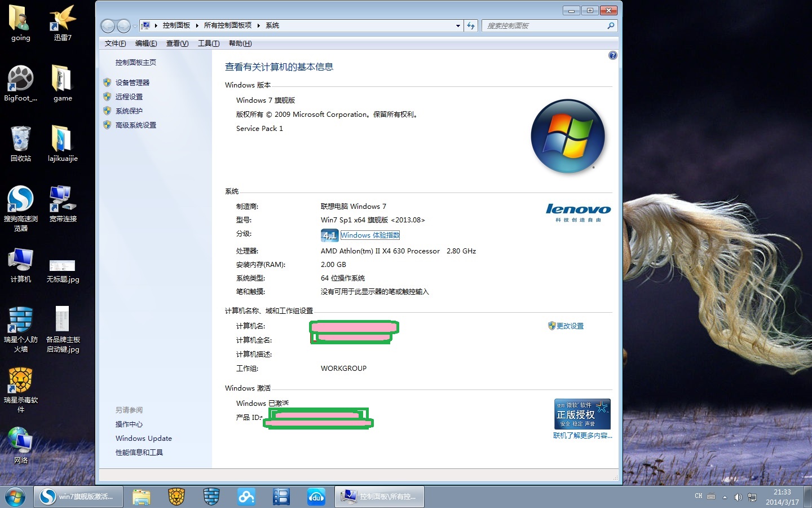Open the 文件(F) menu
The image size is (812, 508).
click(x=115, y=43)
